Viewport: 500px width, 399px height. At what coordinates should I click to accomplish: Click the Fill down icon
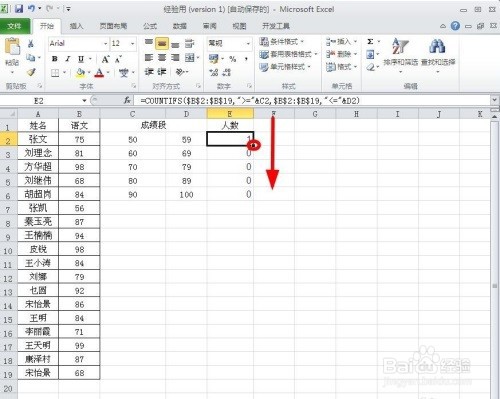pyautogui.click(x=370, y=54)
